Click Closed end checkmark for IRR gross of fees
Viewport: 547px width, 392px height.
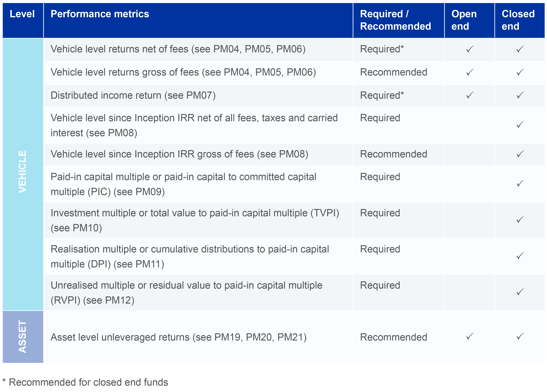pos(520,154)
